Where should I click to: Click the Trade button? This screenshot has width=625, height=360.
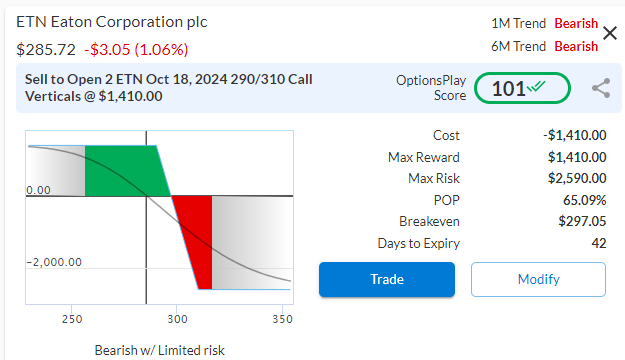coord(387,279)
